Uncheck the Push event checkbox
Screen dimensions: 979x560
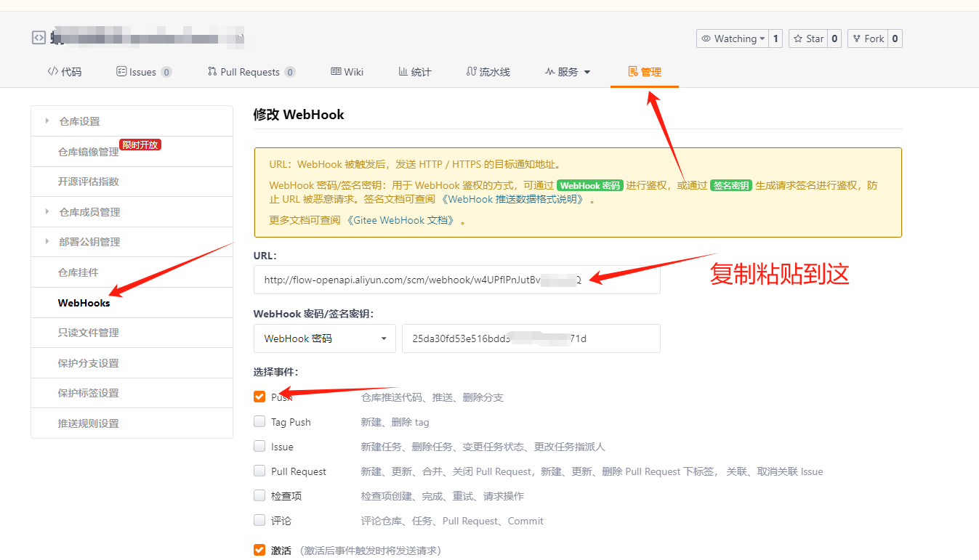click(259, 397)
